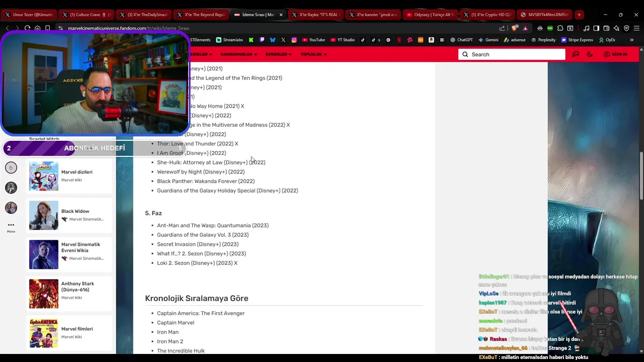Image resolution: width=644 pixels, height=362 pixels.
Task: Open the browser extensions puzzle icon
Action: point(560,28)
